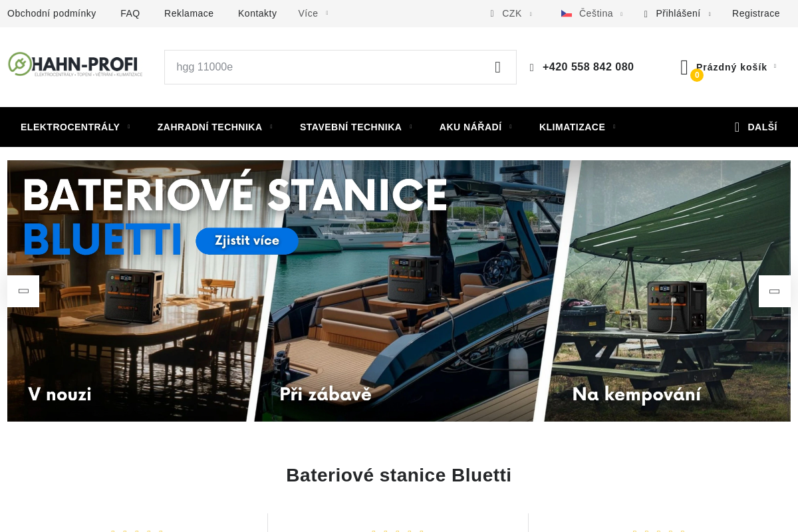Image resolution: width=798 pixels, height=532 pixels.
Task: Click the Zjistit více banner button
Action: point(247,241)
